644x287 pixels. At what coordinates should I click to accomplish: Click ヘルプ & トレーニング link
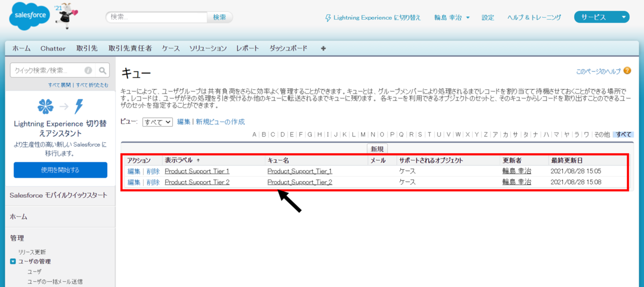tap(535, 17)
